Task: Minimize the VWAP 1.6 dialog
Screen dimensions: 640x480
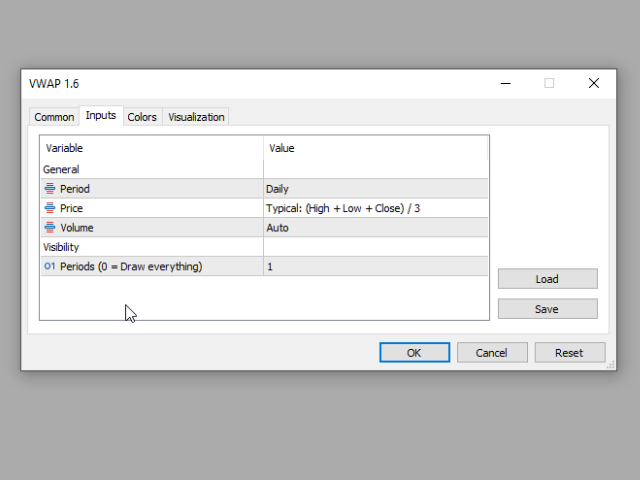Action: tap(506, 83)
